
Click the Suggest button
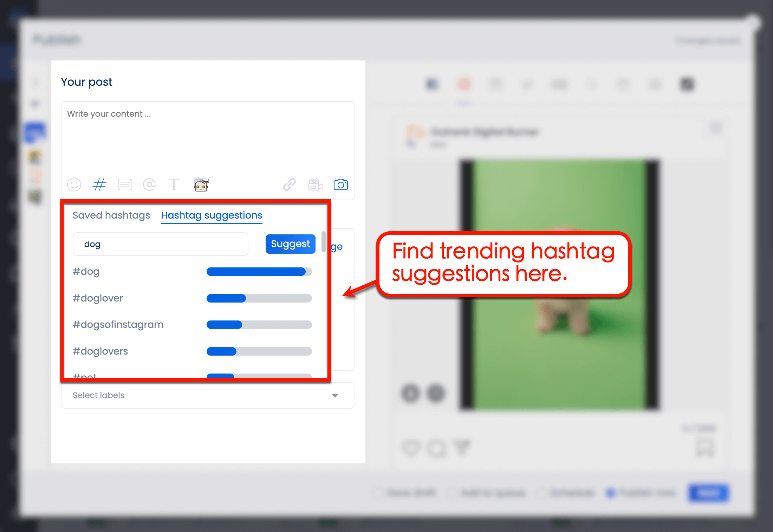[x=290, y=244]
